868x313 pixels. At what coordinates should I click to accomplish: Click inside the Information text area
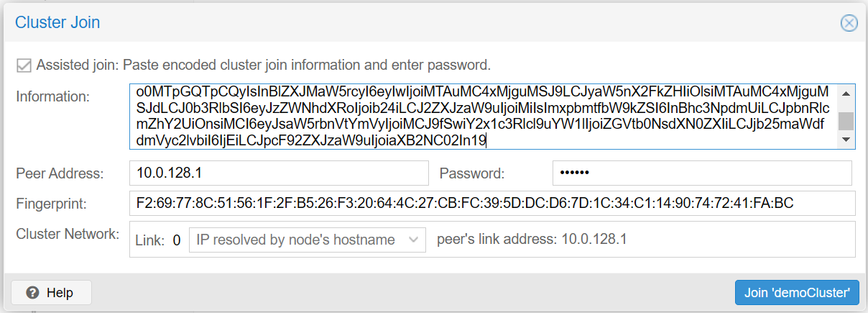point(484,116)
